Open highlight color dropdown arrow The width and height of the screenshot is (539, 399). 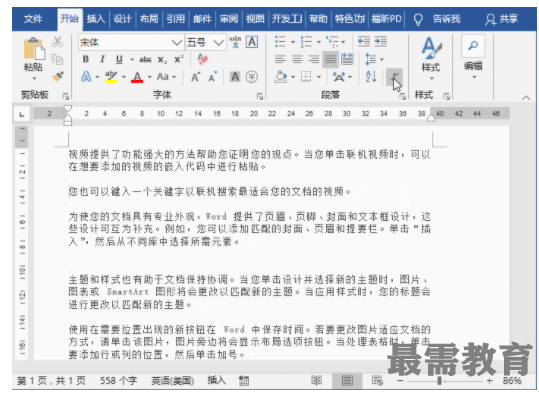(123, 77)
